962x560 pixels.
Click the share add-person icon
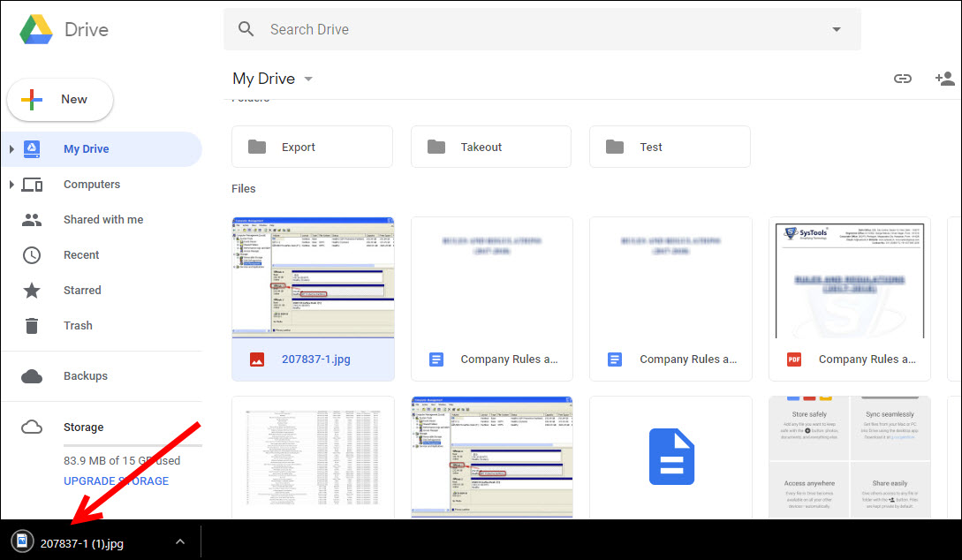tap(945, 79)
